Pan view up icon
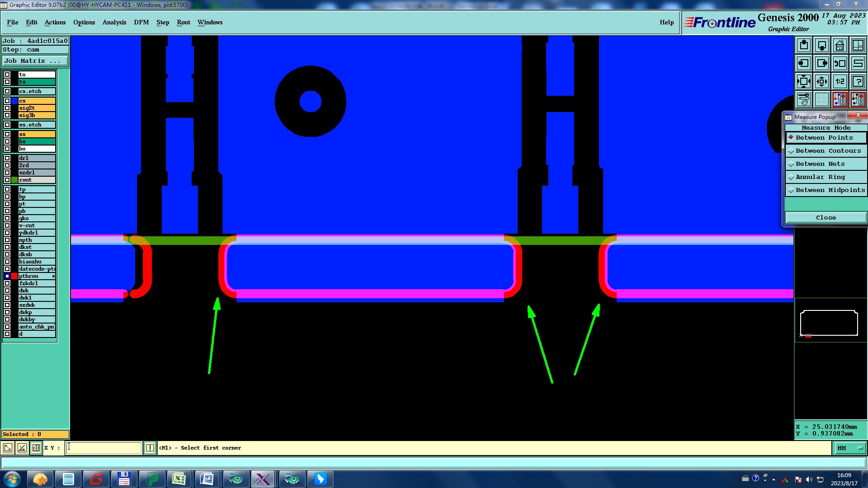This screenshot has height=488, width=868. 804,46
